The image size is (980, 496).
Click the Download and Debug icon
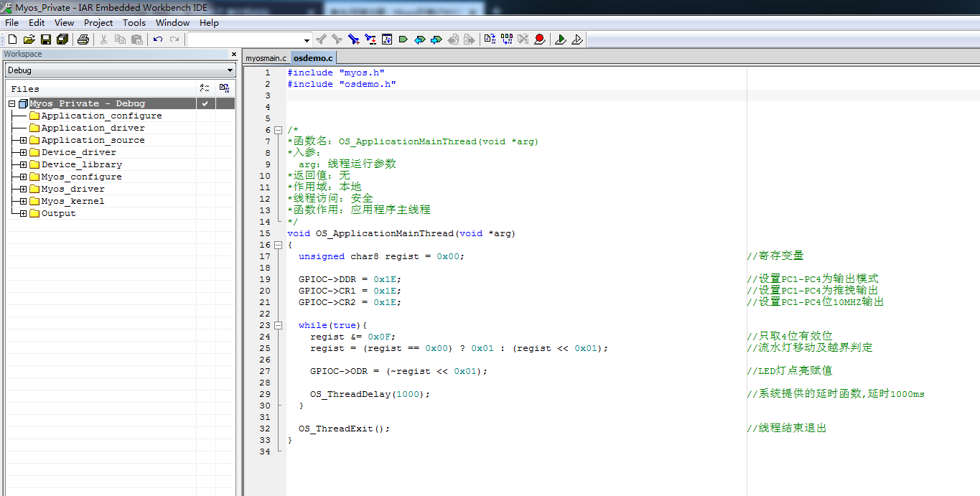tap(561, 39)
